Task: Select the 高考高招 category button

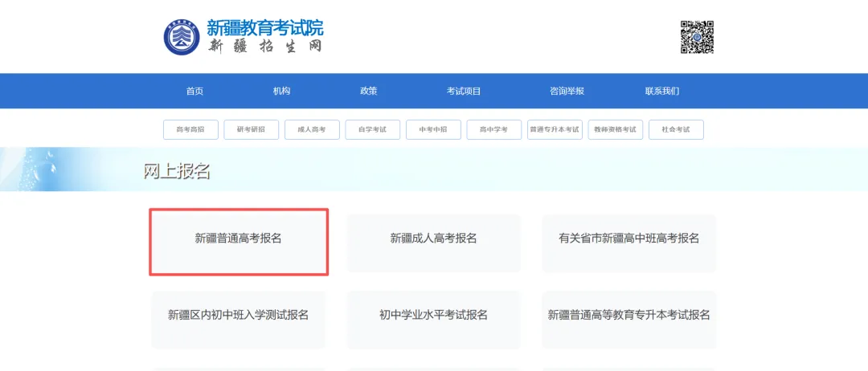Action: pos(190,129)
